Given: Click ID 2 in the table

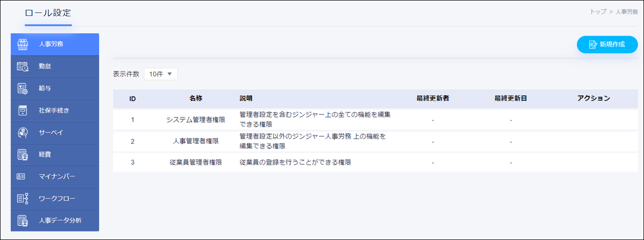Looking at the screenshot, I should [133, 142].
